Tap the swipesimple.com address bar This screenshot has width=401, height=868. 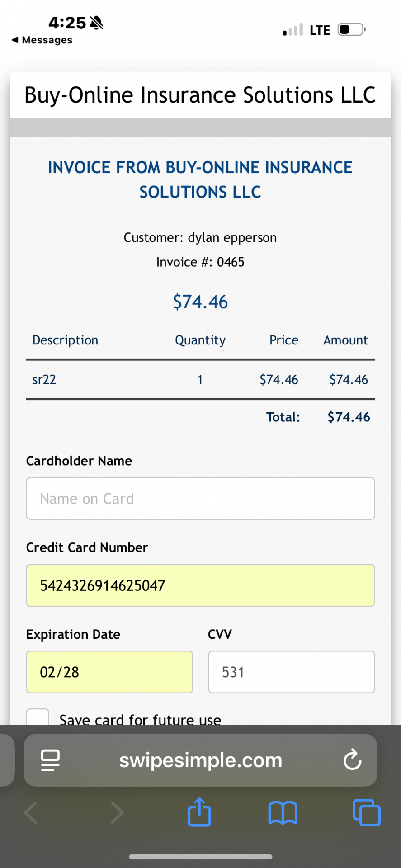pyautogui.click(x=200, y=760)
